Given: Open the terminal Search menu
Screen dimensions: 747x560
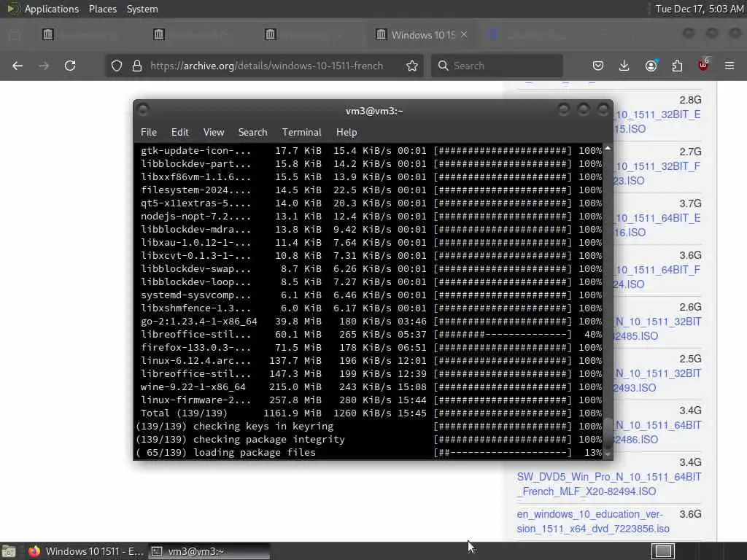Looking at the screenshot, I should pyautogui.click(x=252, y=133).
